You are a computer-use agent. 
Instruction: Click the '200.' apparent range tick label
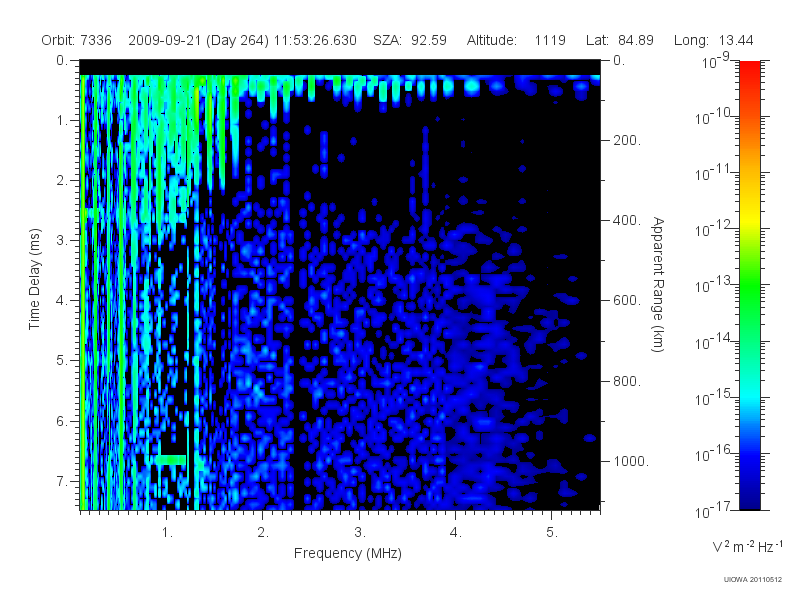[627, 140]
